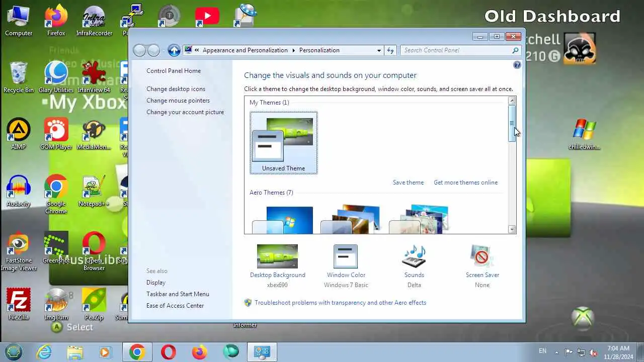Show hidden icons arrow in system tray
This screenshot has width=644, height=362.
[556, 352]
